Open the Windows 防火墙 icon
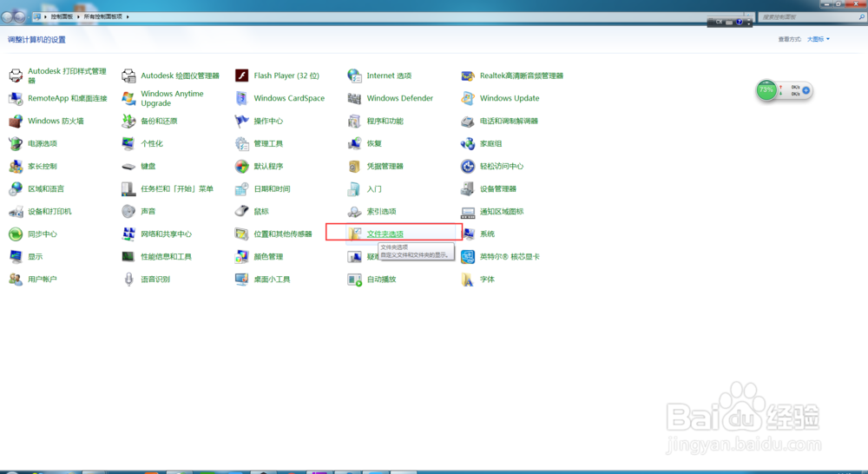The width and height of the screenshot is (868, 474). click(x=16, y=121)
